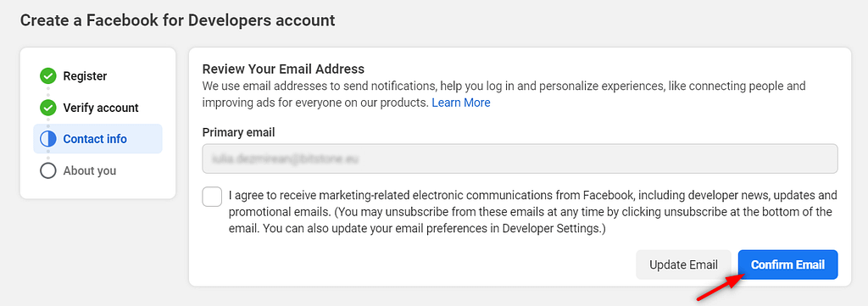Select the Contact info step
Viewport: 868px width, 306px height.
click(97, 139)
